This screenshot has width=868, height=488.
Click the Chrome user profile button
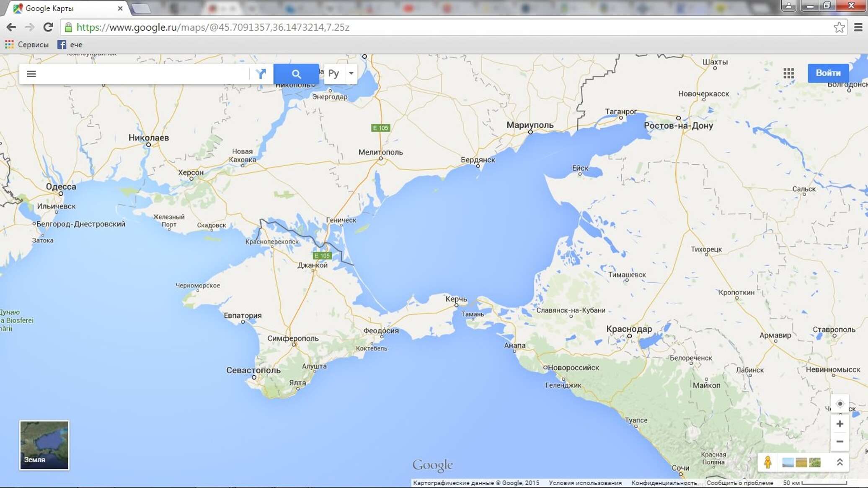coord(788,6)
